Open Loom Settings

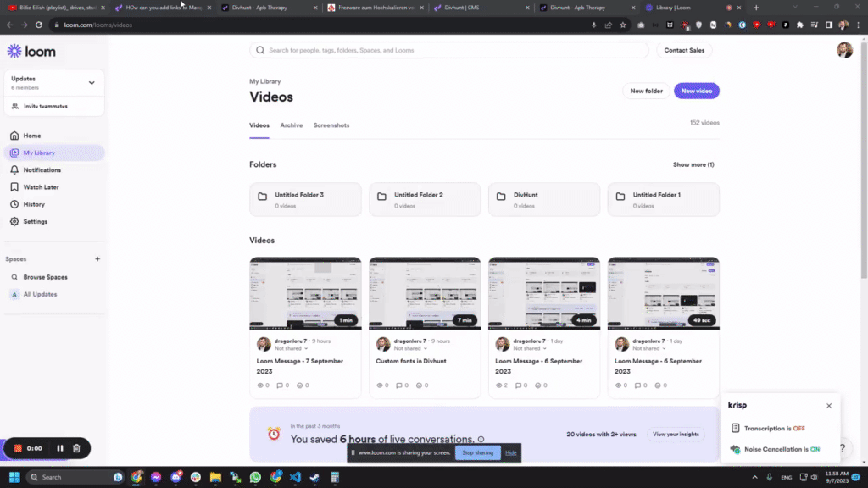pos(35,221)
